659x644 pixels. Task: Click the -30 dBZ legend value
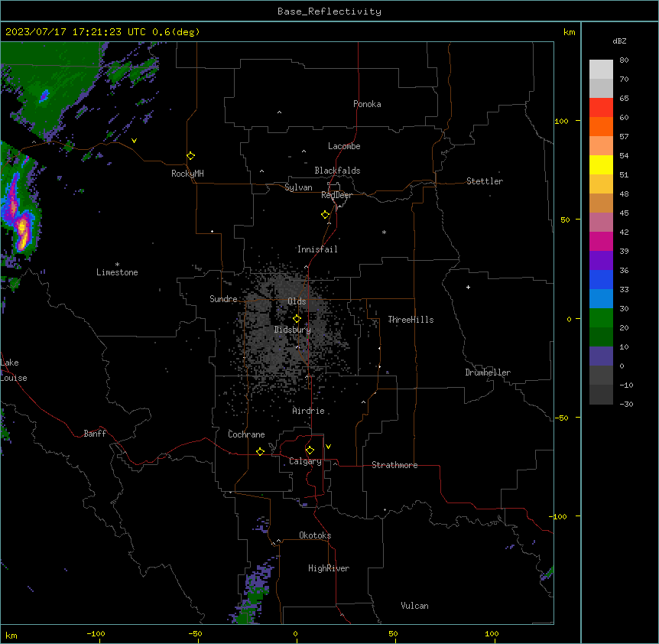(x=626, y=404)
